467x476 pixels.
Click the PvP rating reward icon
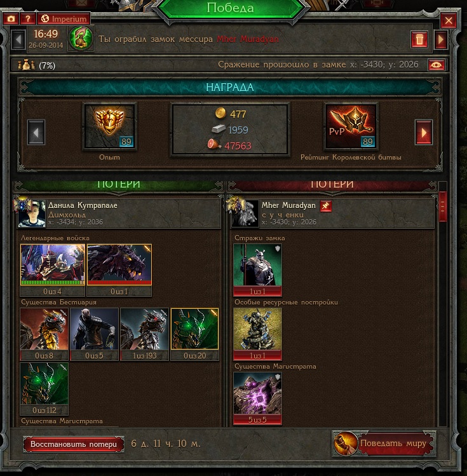[x=351, y=126]
